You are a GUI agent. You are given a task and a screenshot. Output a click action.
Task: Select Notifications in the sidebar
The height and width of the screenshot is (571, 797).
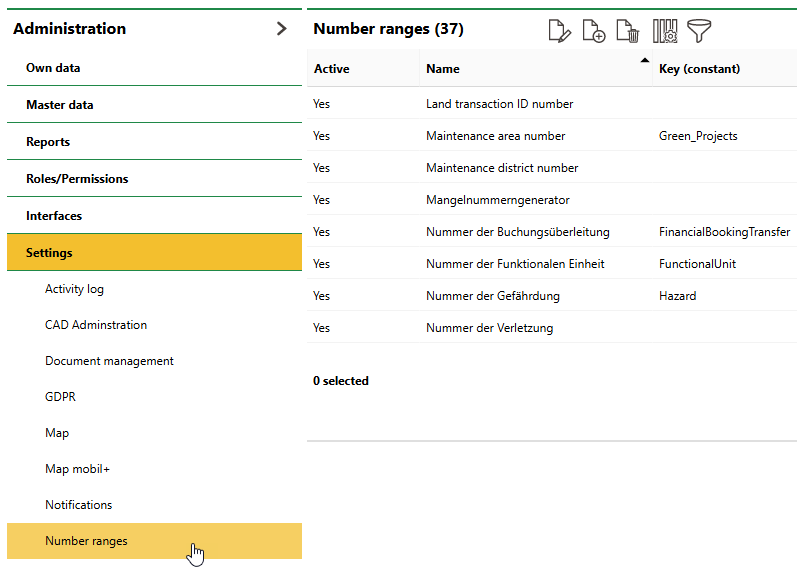click(x=78, y=505)
